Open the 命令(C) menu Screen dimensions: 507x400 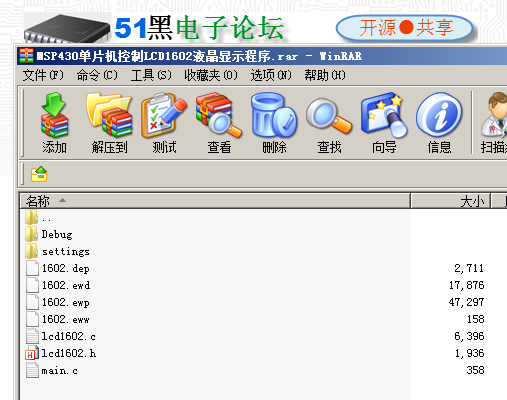click(x=97, y=75)
